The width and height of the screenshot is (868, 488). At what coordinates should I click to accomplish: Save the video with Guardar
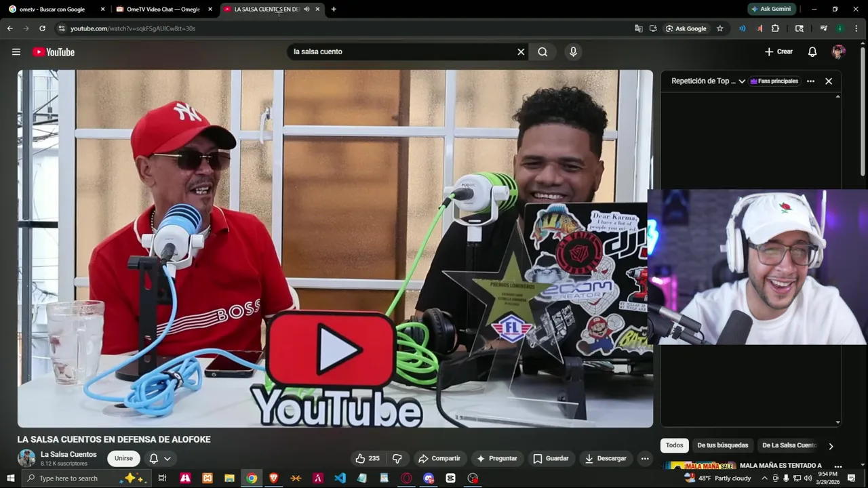tap(551, 458)
